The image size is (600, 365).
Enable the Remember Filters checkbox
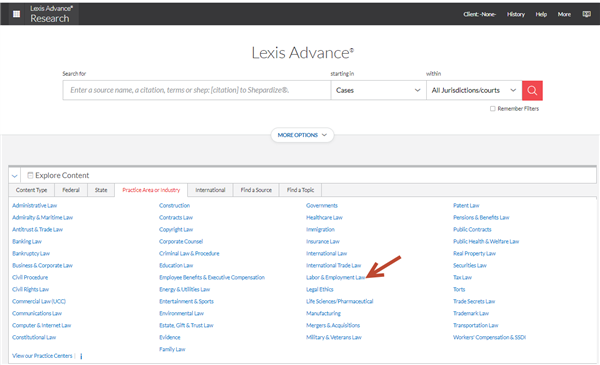pos(492,109)
